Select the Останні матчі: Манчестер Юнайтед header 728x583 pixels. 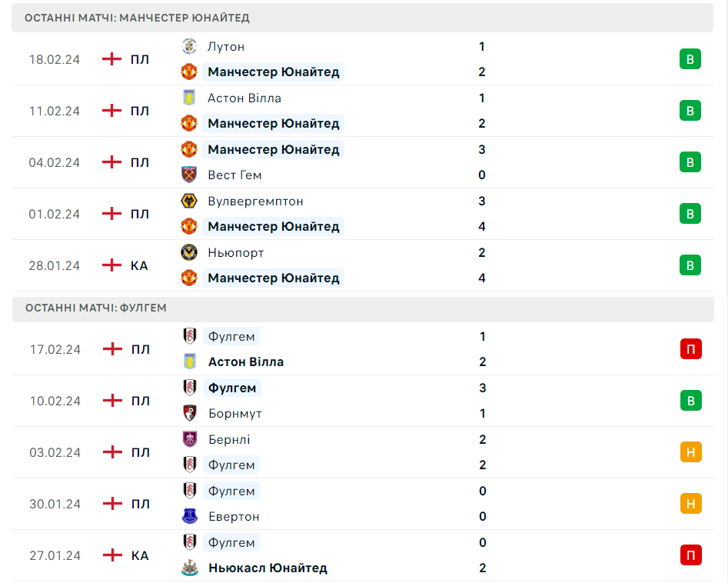coord(137,18)
